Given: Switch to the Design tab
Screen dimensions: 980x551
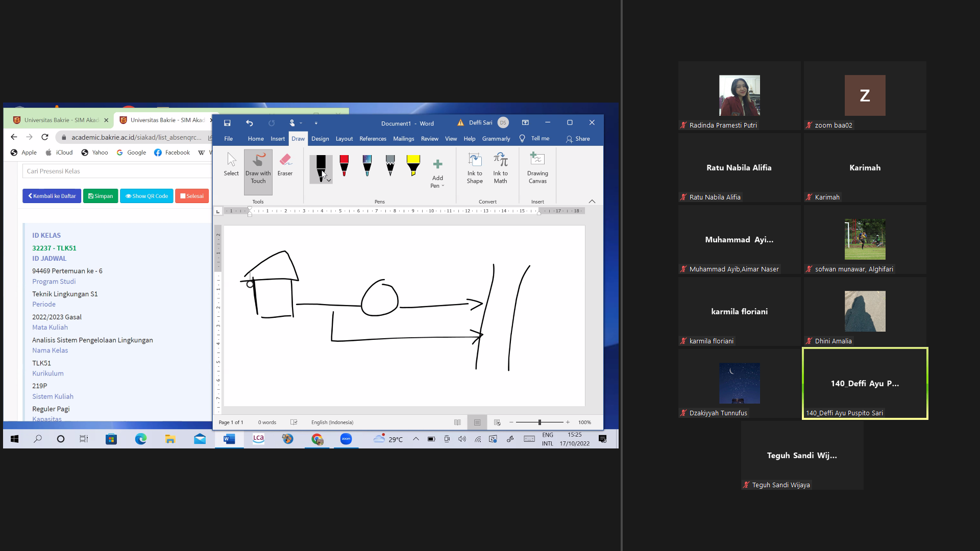Looking at the screenshot, I should point(320,139).
